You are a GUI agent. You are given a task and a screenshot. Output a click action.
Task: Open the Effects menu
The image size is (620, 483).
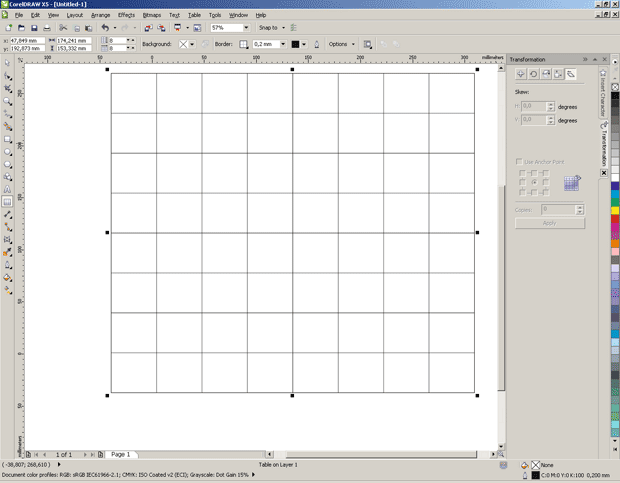tap(126, 15)
